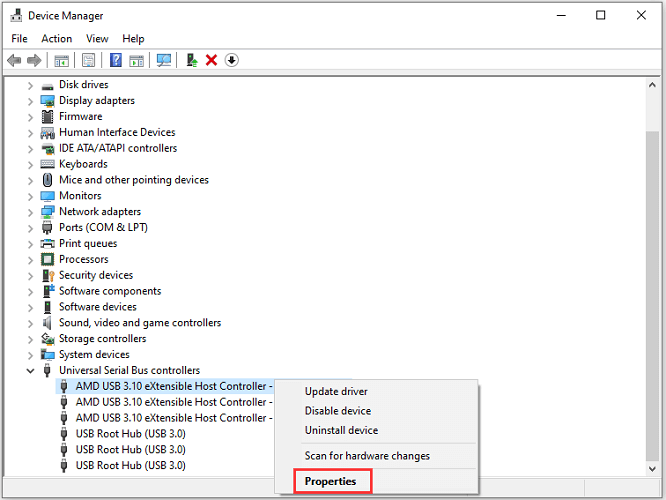The height and width of the screenshot is (500, 666).
Task: Expand the Network adapters node
Action: click(30, 212)
